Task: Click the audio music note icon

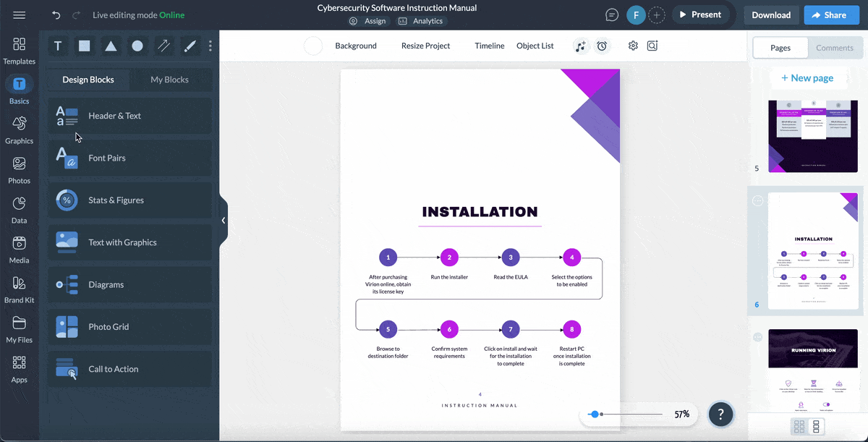Action: click(x=580, y=46)
